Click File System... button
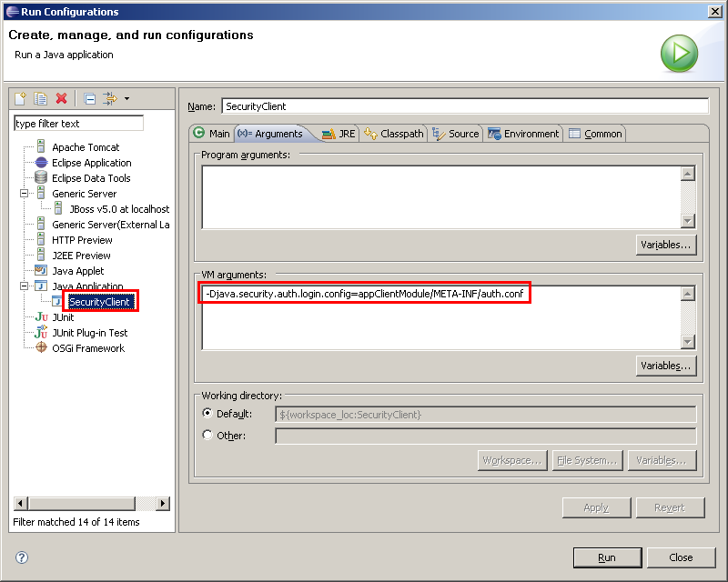The height and width of the screenshot is (582, 728). (x=587, y=460)
